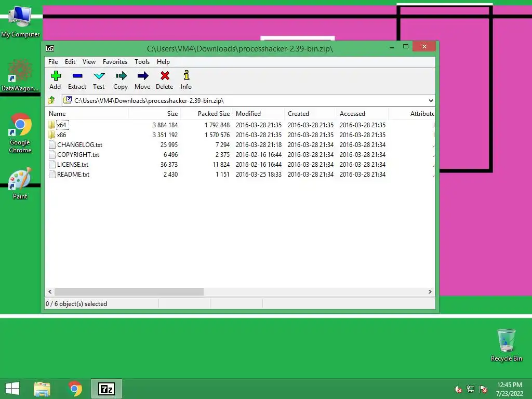The height and width of the screenshot is (399, 532).
Task: Click the muted volume tray icon
Action: [x=458, y=389]
